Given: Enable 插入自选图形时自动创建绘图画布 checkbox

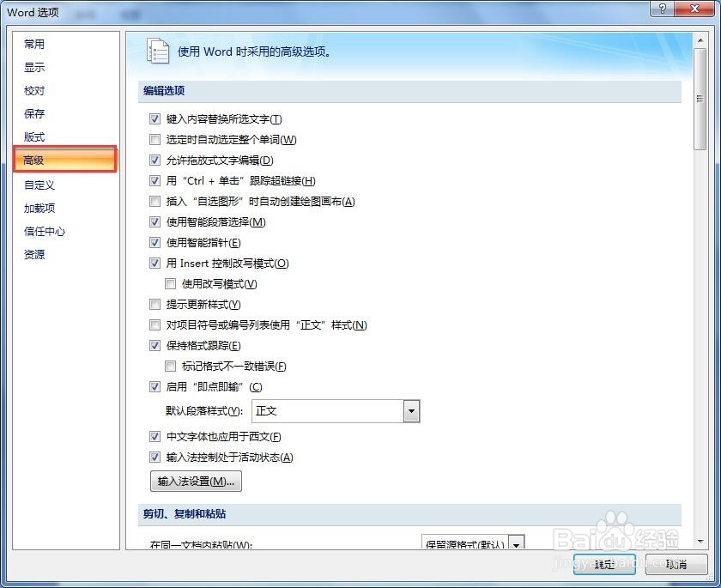Looking at the screenshot, I should click(155, 202).
